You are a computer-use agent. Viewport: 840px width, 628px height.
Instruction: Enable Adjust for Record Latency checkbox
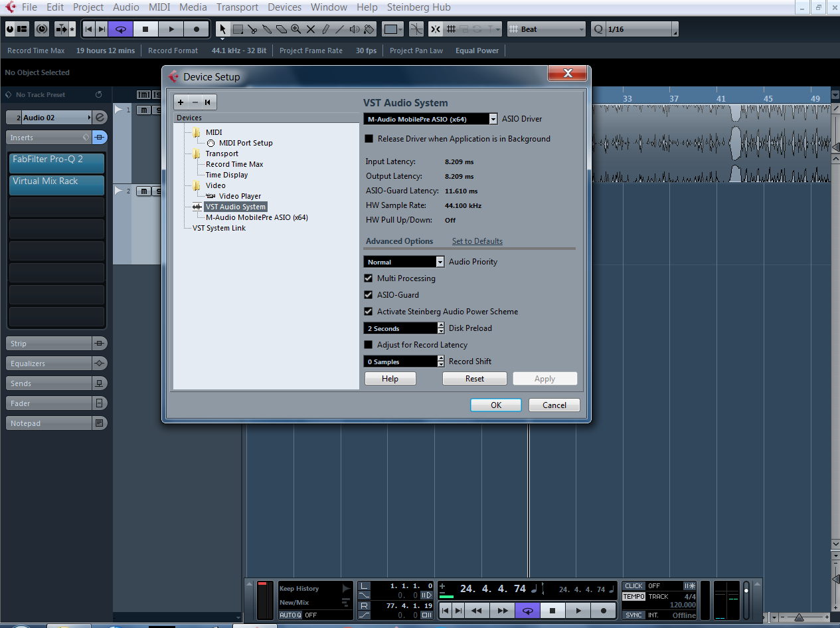coord(369,345)
